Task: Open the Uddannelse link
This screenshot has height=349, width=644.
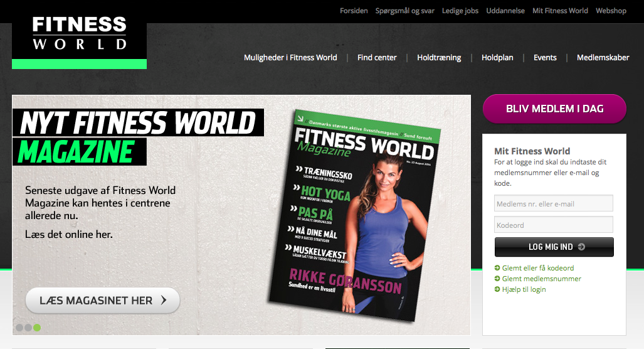Action: [505, 11]
